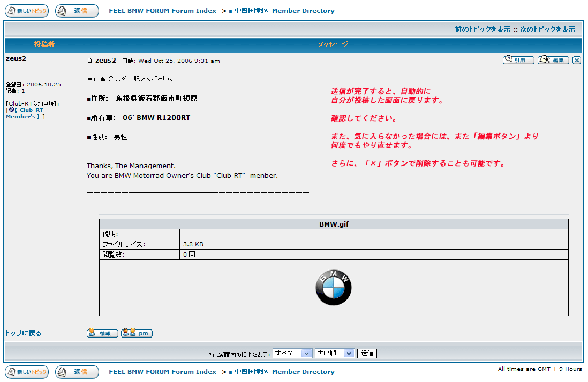The height and width of the screenshot is (382, 588).
Task: Click the 島根県飯石郡飯南町頓原 address text
Action: 156,99
